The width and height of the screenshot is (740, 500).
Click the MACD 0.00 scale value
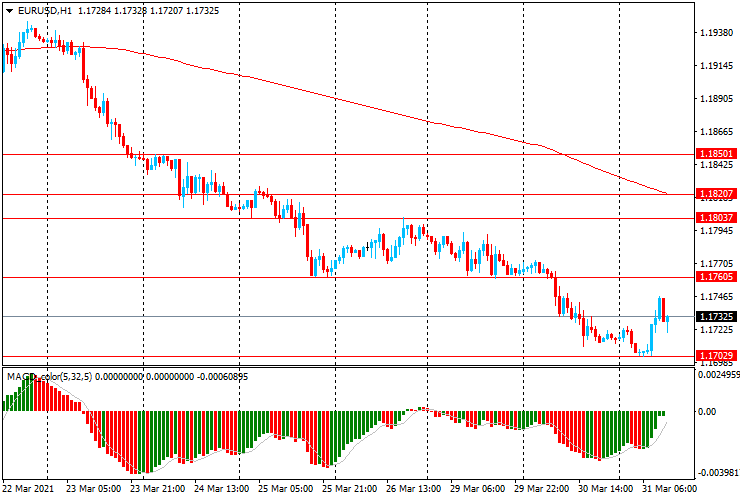tap(707, 412)
